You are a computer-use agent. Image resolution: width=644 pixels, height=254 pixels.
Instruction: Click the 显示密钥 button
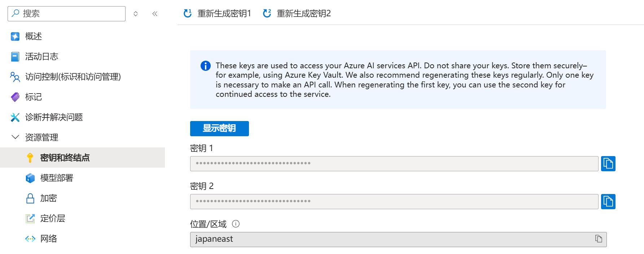219,129
